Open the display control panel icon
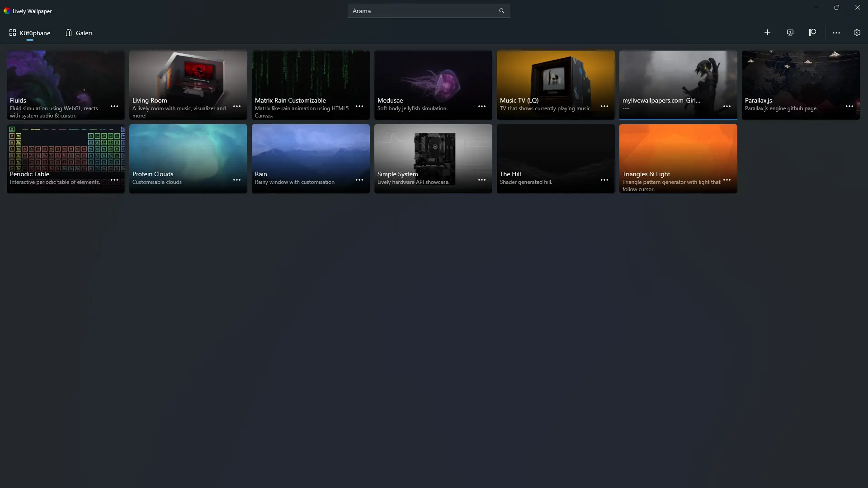Screen dimensions: 868x488 pos(790,33)
